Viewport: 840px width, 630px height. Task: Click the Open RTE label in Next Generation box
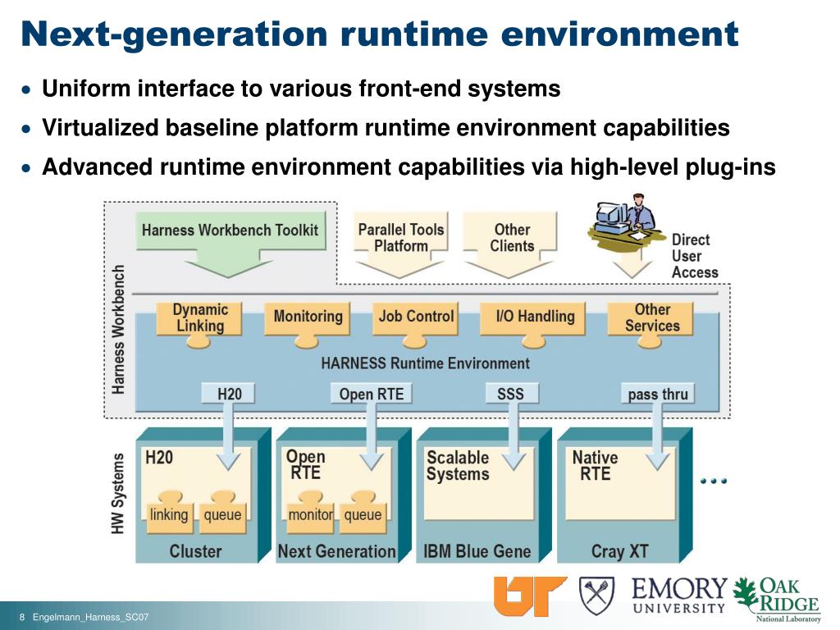click(305, 465)
